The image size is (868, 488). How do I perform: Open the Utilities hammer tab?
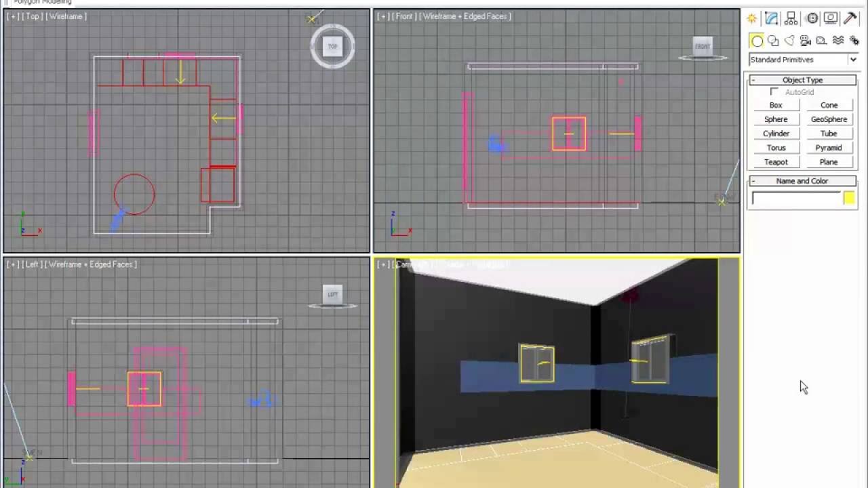click(850, 19)
